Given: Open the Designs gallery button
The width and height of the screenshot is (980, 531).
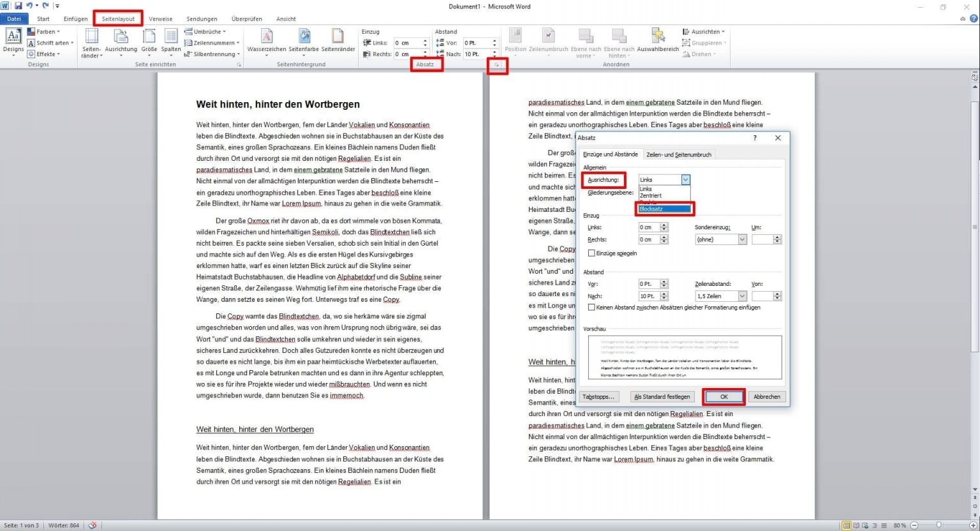Looking at the screenshot, I should [x=13, y=43].
